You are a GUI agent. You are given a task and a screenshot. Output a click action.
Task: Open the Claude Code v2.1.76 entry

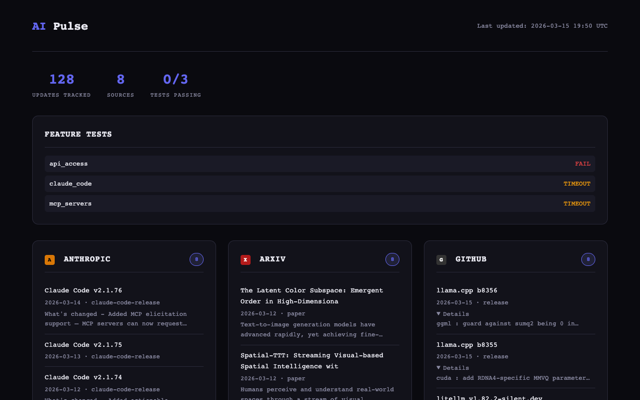83,290
